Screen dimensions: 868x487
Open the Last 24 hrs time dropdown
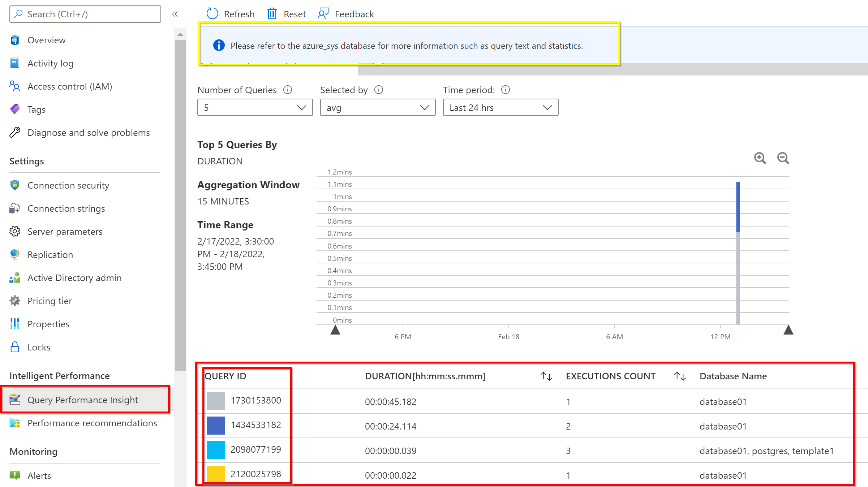coord(500,108)
